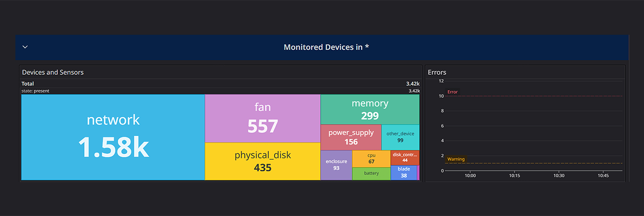Viewport: 644px width, 216px height.
Task: Collapse the Monitored Devices row chevron
Action: (25, 47)
